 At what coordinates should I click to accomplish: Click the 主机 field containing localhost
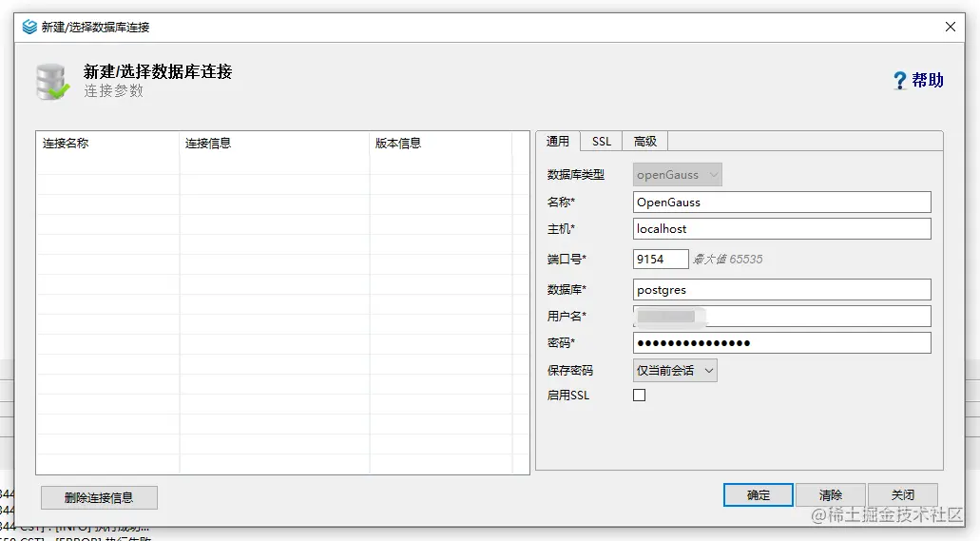[782, 229]
